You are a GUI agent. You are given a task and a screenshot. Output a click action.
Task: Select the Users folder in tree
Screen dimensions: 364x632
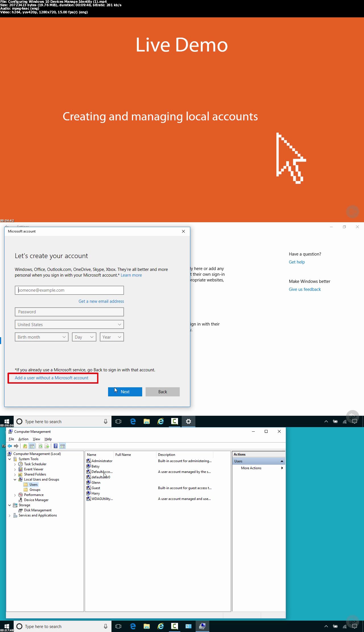[34, 484]
